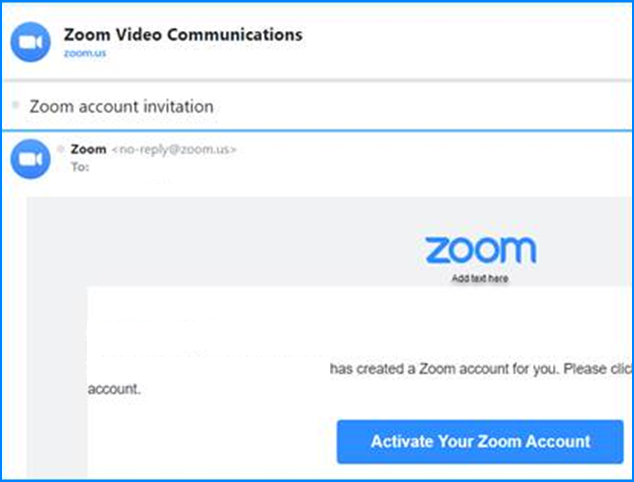Click the Zoom camera avatar beside Zoom Video Communications
Viewport: 634px width, 482px height.
pos(31,42)
